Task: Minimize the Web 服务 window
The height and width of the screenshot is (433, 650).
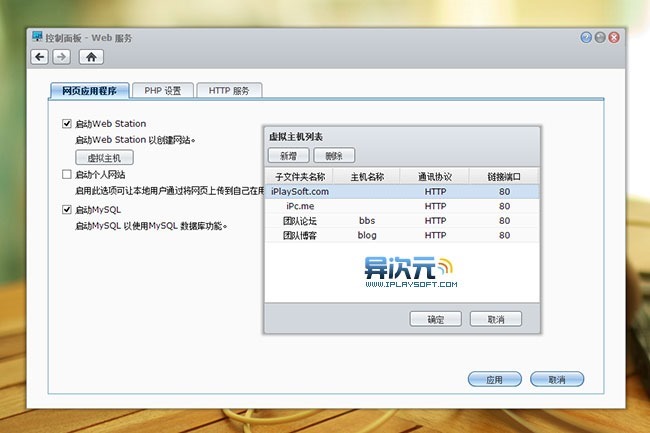Action: 600,38
